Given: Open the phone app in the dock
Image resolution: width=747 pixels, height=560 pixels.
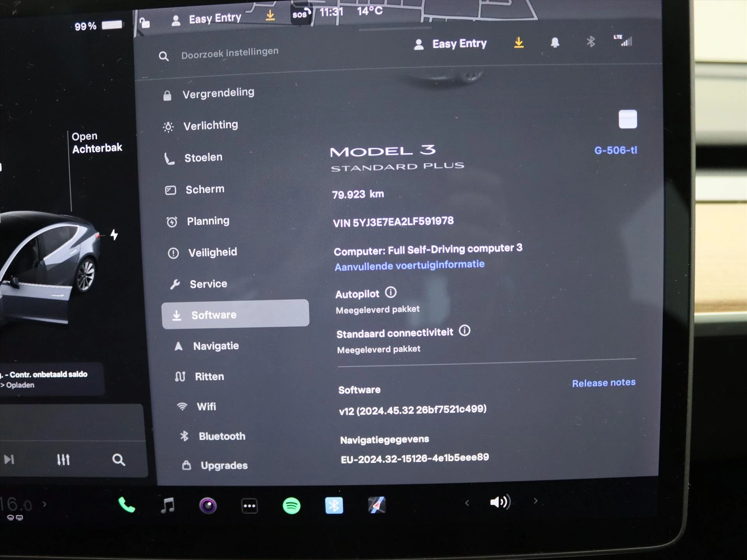Looking at the screenshot, I should [x=126, y=505].
